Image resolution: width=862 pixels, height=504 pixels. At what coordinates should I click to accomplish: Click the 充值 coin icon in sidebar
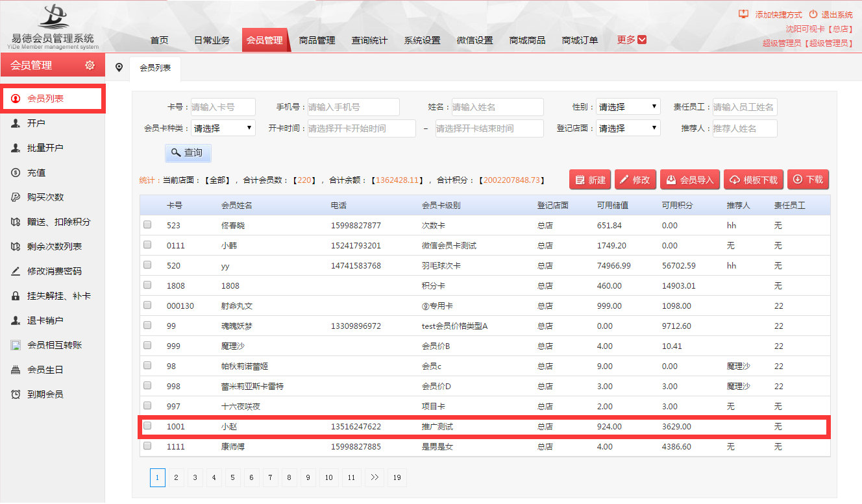point(16,173)
